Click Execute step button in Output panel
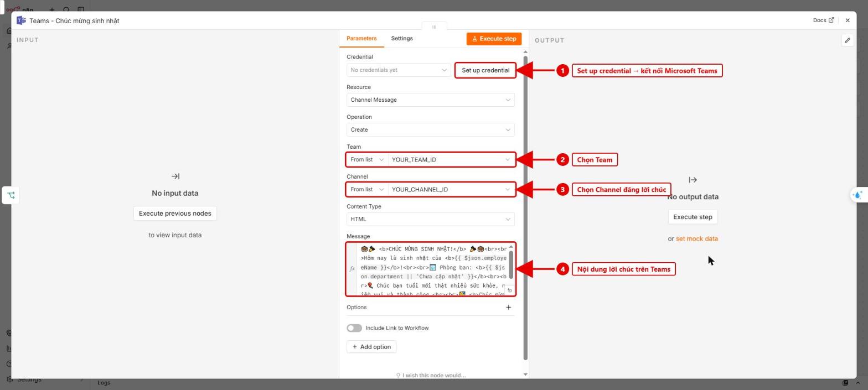Screen dimensions: 868x390 [x=693, y=217]
